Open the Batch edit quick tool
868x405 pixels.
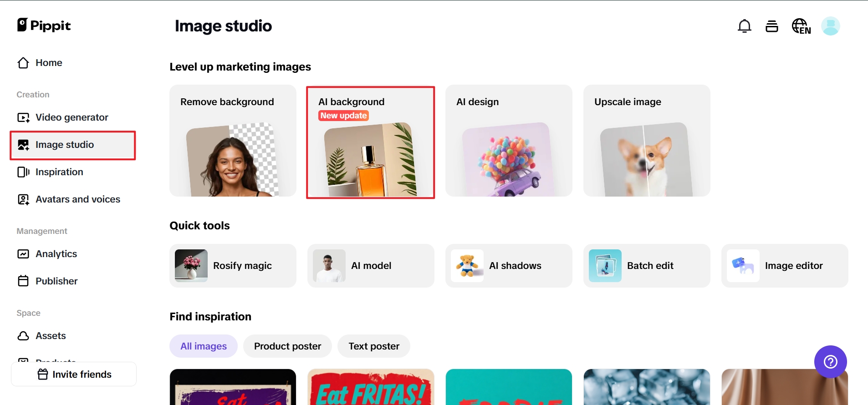646,266
